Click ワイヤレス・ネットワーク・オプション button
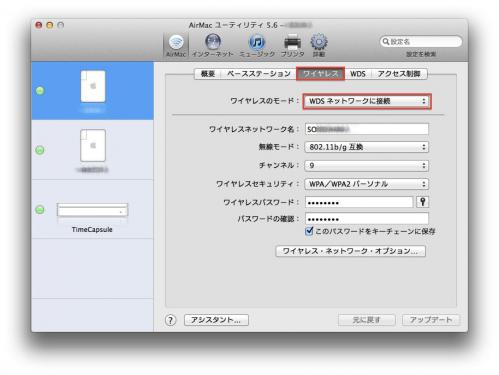 [x=350, y=251]
